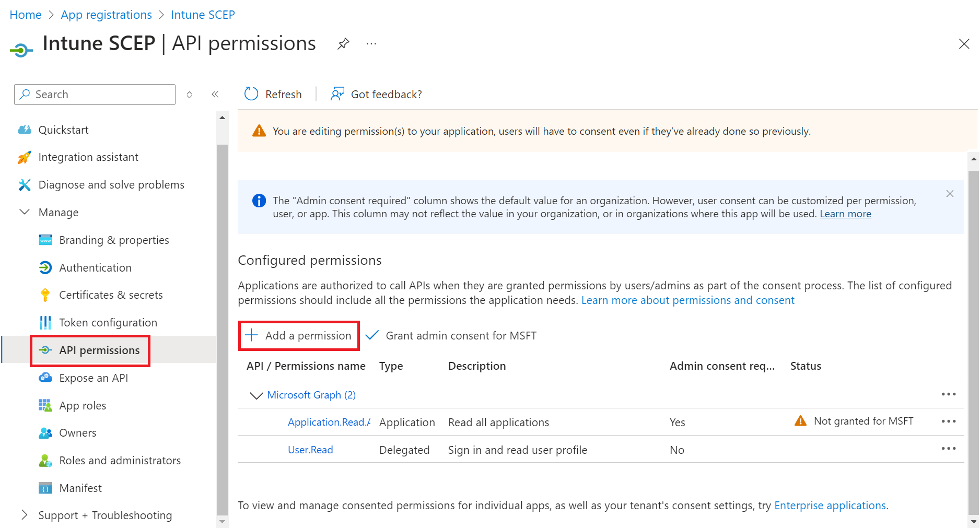
Task: Collapse the sidebar with double-chevron icon
Action: point(215,95)
